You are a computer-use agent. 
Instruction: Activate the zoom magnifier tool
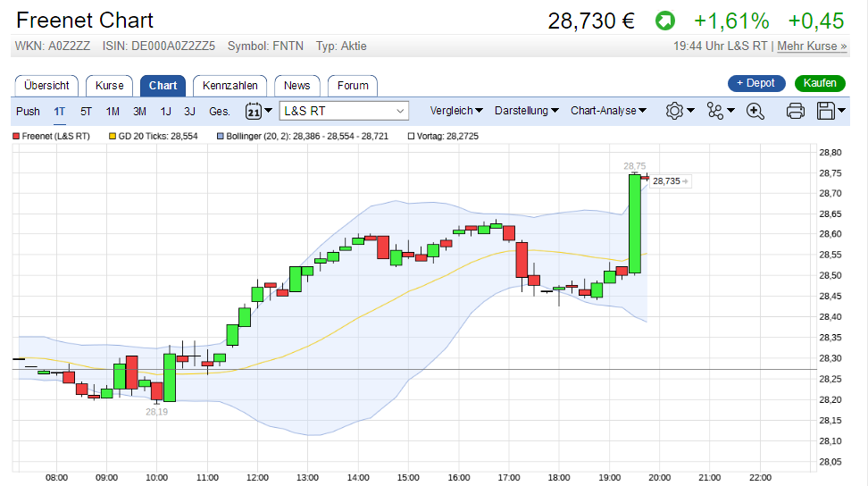click(x=755, y=111)
